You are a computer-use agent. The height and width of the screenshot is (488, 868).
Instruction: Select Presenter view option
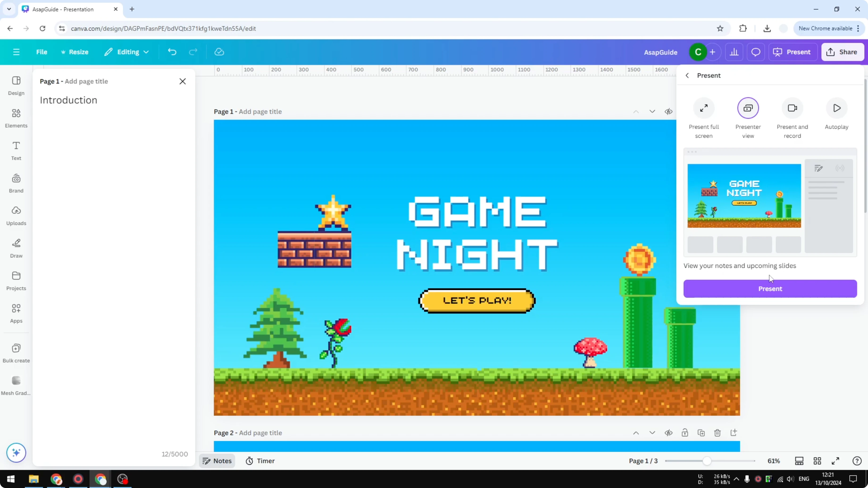[x=748, y=118]
